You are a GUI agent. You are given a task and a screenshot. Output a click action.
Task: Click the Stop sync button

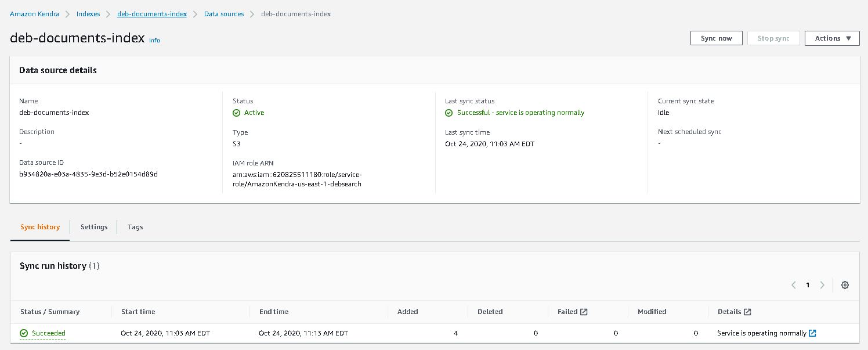pos(773,38)
